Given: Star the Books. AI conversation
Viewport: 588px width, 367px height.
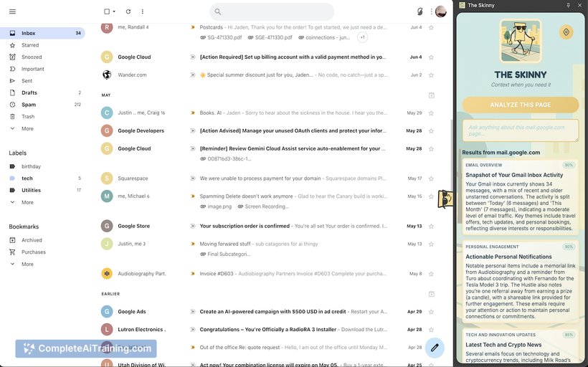Looking at the screenshot, I should pyautogui.click(x=431, y=113).
